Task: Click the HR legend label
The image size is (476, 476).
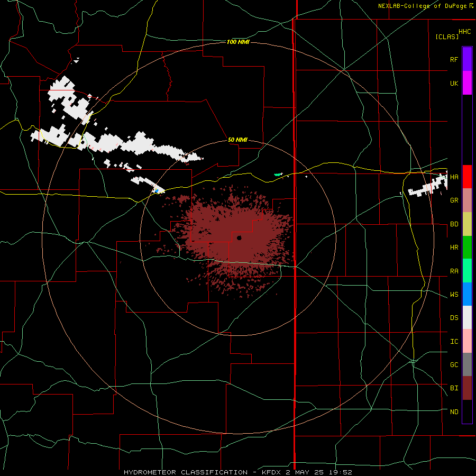Action: point(454,248)
